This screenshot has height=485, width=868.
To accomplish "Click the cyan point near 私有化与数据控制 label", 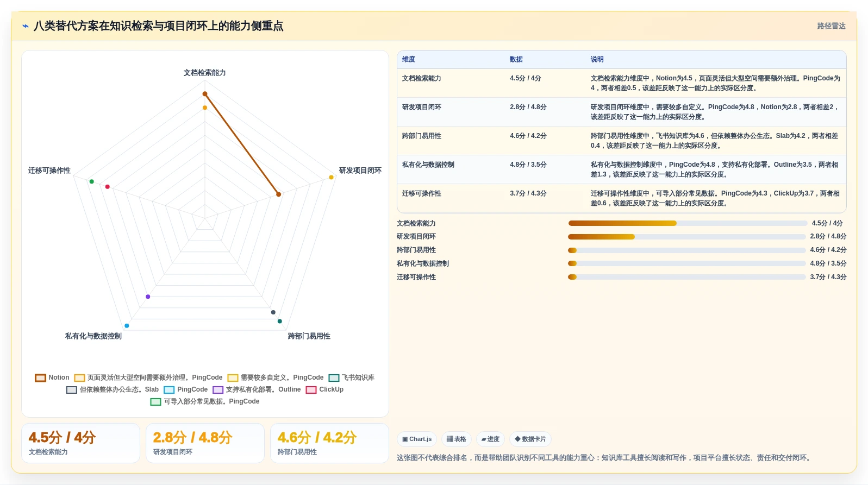I will click(x=127, y=326).
